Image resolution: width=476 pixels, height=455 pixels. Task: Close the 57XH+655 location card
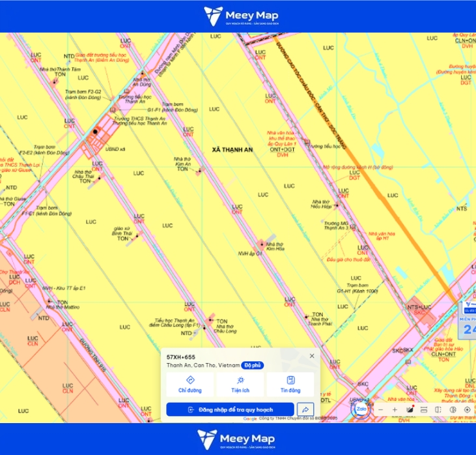(312, 356)
